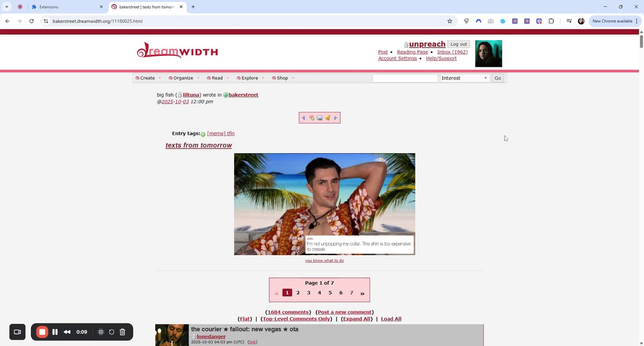Viewport: 644px width, 346px height.
Task: Open the Chrome profile avatar
Action: click(581, 21)
